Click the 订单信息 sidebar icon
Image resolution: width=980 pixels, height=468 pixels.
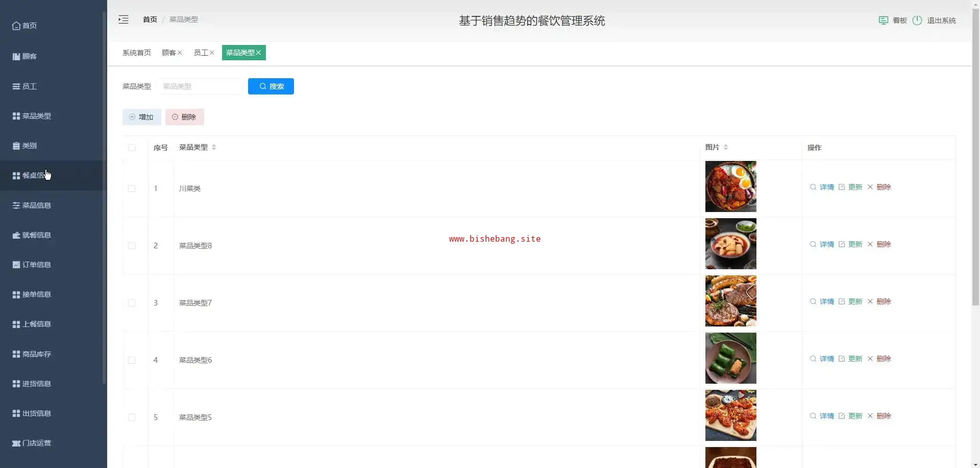point(16,265)
